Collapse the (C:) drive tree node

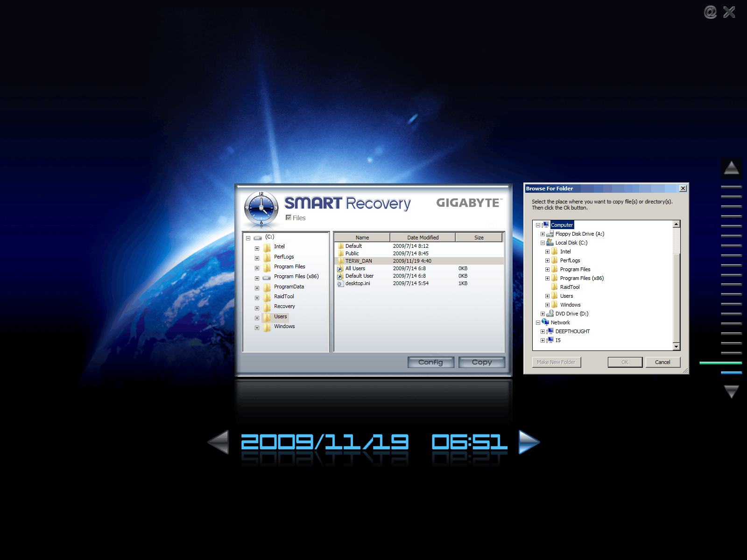[248, 238]
